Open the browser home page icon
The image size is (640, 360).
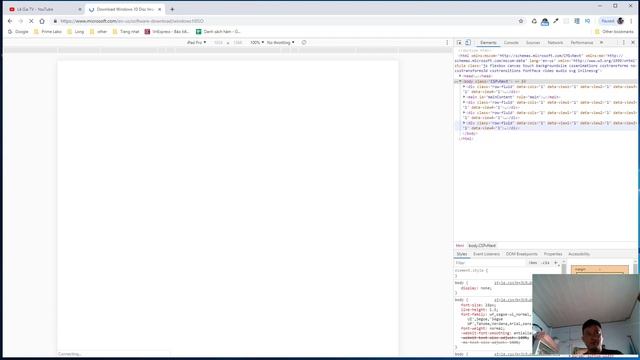(x=42, y=21)
